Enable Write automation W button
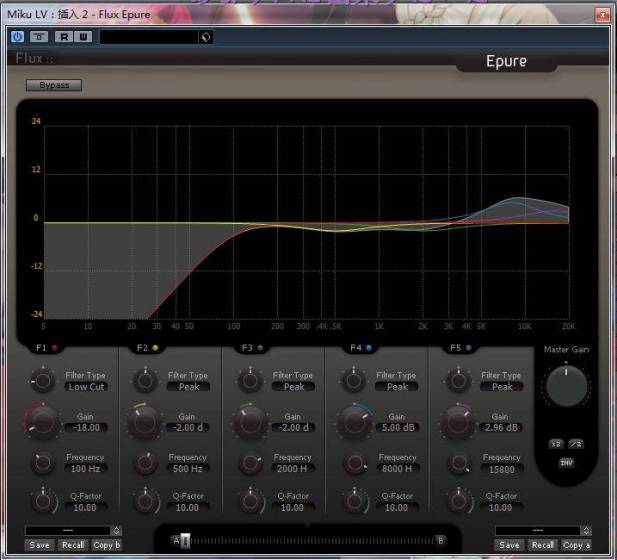Screen dimensions: 617x560 (83, 37)
